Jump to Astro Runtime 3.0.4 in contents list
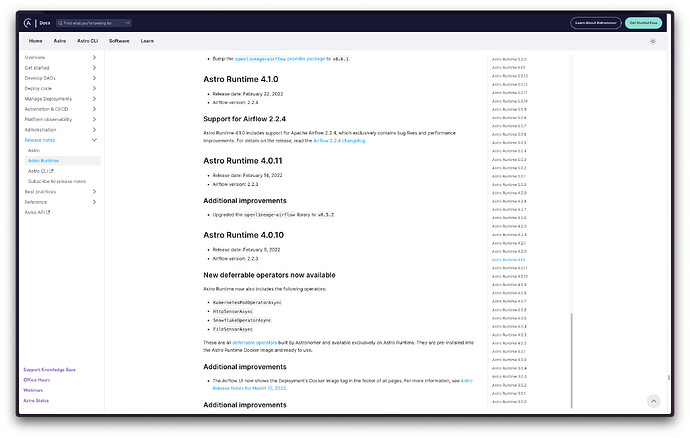 (x=509, y=368)
